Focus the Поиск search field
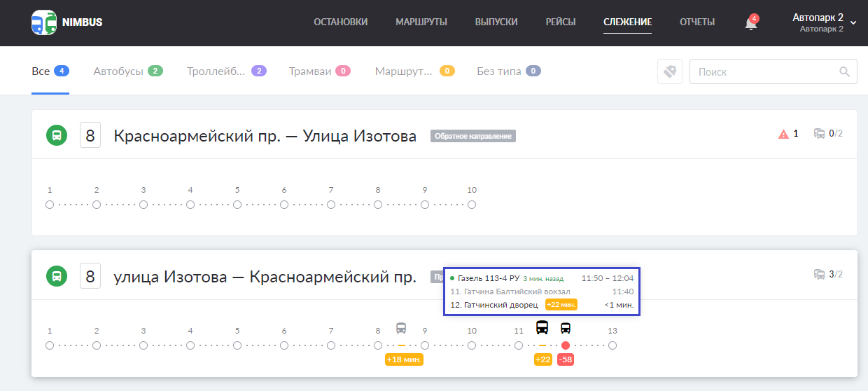Screen dimensions: 868x391 [773, 71]
